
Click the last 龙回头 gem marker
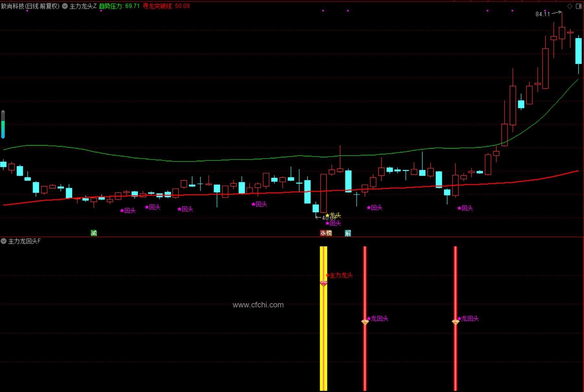pyautogui.click(x=456, y=322)
